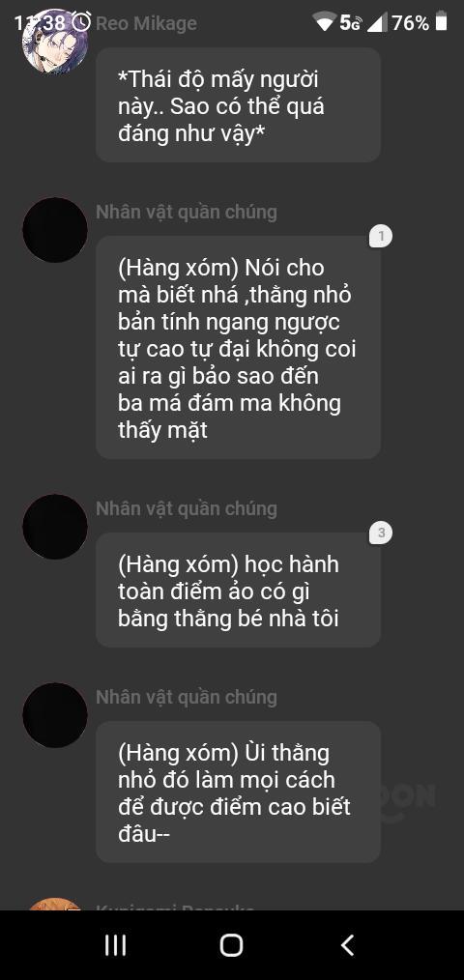Tap the cellular signal strength icon

coord(376,23)
